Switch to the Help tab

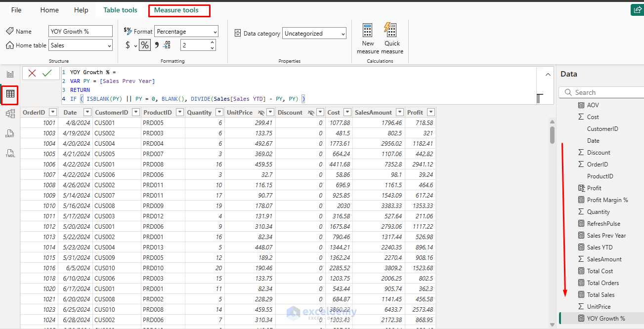coord(81,10)
